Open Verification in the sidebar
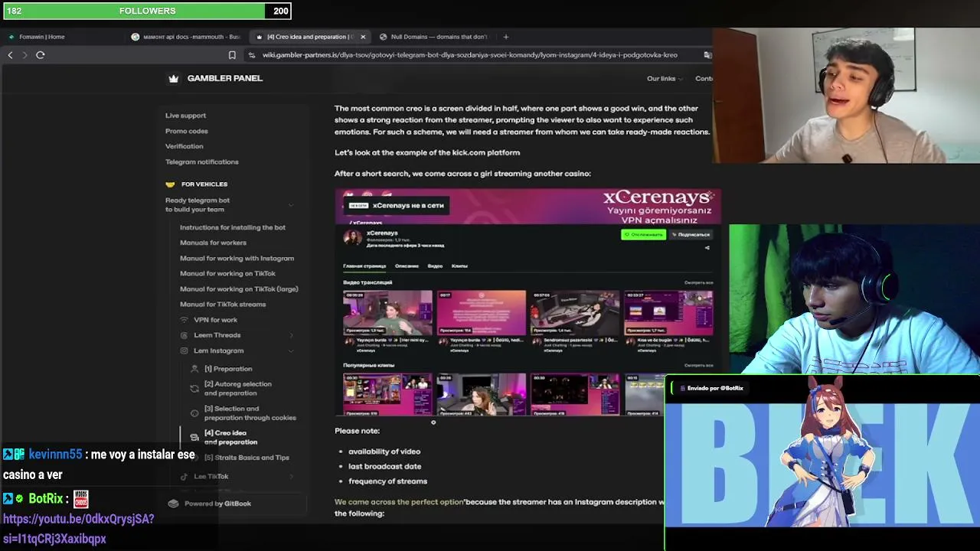980x551 pixels. (x=185, y=146)
